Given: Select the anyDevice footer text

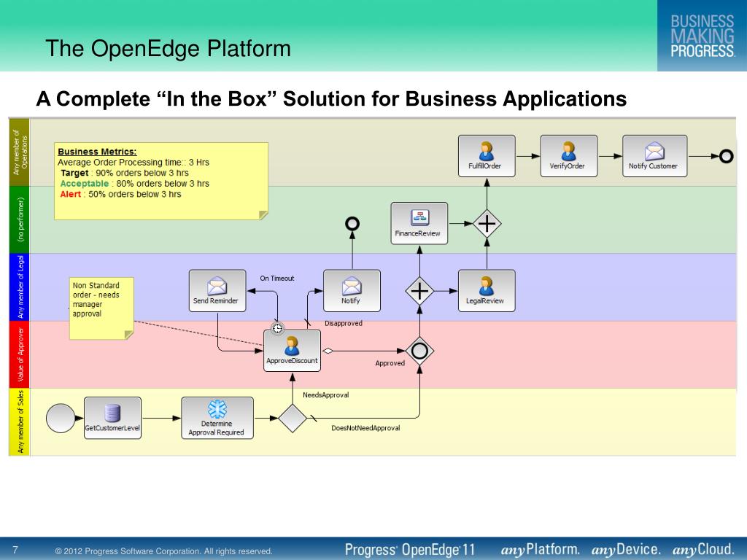Looking at the screenshot, I should tap(626, 550).
